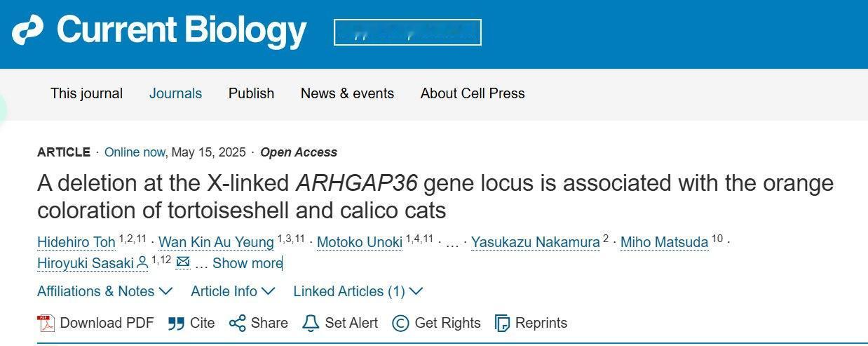Screen dimensions: 868x346
Task: Click the Share network icon
Action: tap(237, 323)
